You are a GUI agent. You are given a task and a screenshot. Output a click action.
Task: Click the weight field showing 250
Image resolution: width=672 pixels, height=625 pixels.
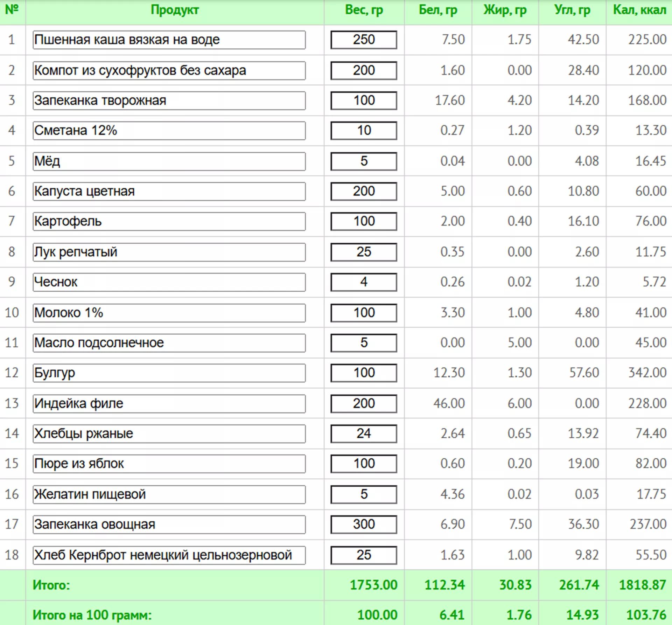click(x=364, y=40)
